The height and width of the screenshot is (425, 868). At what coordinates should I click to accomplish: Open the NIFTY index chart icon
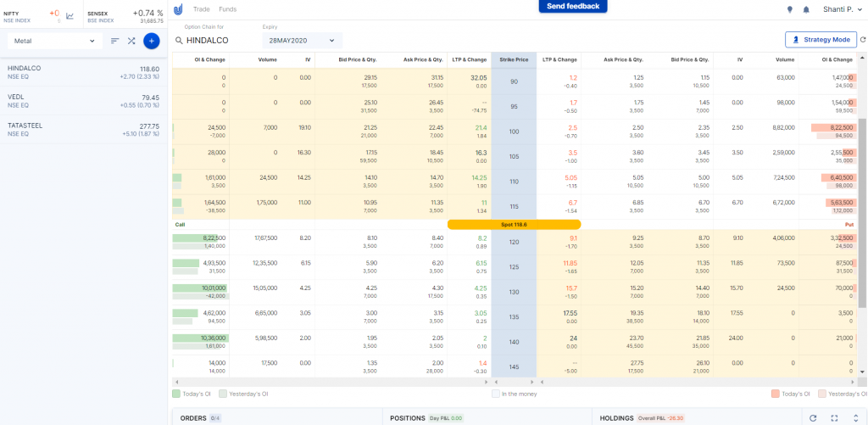pyautogui.click(x=70, y=16)
